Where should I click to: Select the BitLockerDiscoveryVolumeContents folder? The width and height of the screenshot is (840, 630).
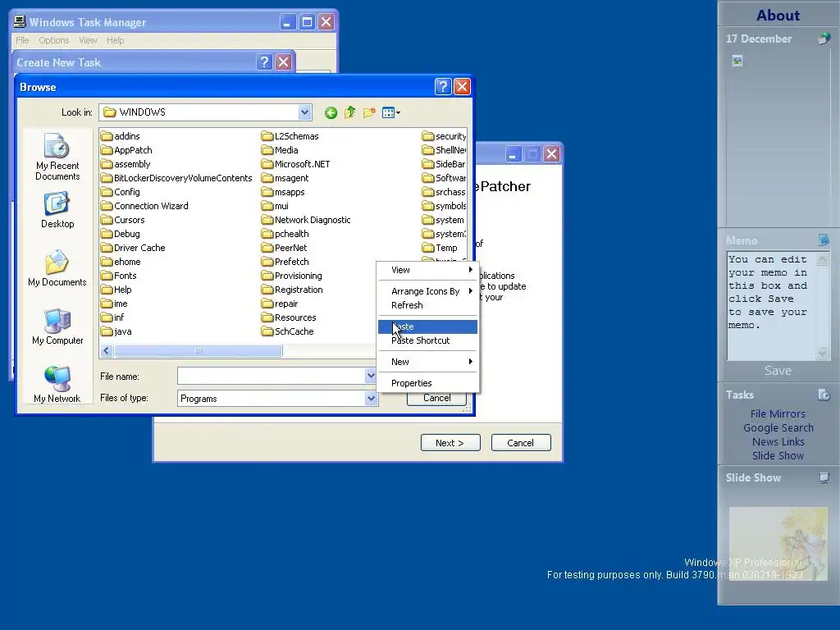click(177, 178)
